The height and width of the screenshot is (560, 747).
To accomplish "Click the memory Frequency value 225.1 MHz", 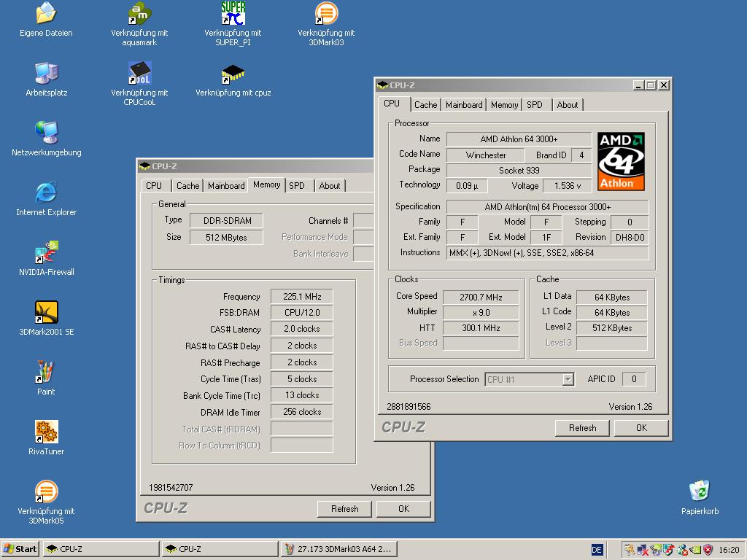I will click(x=301, y=296).
